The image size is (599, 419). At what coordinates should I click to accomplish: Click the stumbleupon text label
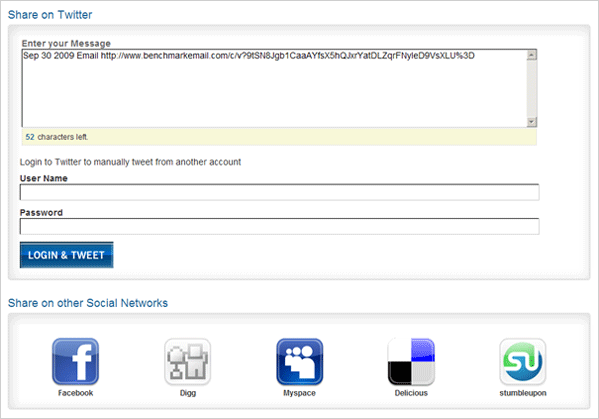tap(523, 393)
